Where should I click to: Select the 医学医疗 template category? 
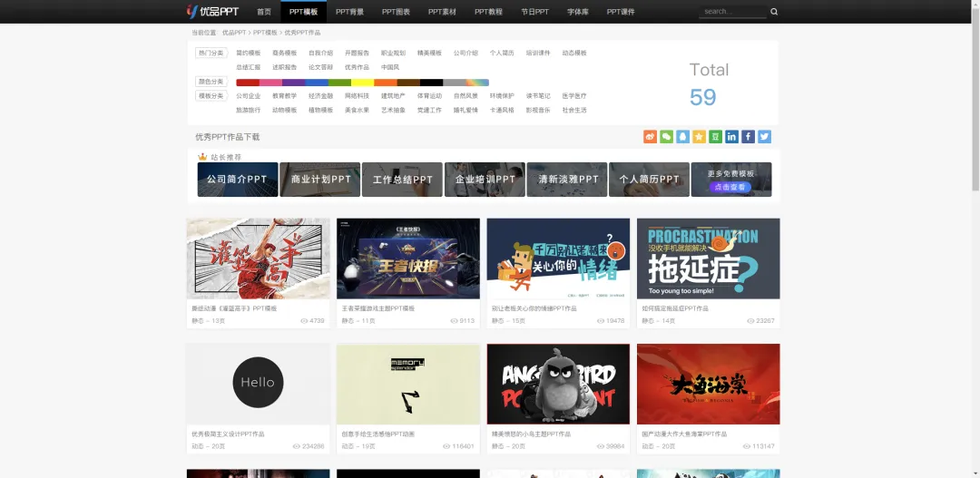point(574,96)
